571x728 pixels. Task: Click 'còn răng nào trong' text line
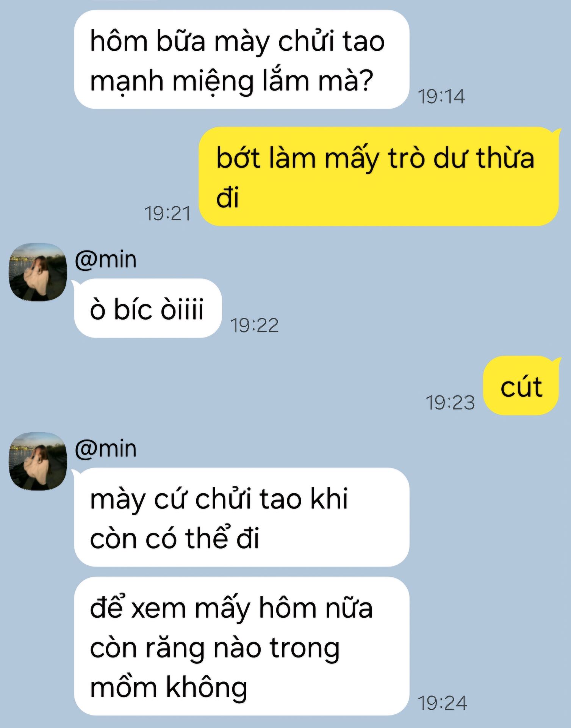pyautogui.click(x=215, y=649)
